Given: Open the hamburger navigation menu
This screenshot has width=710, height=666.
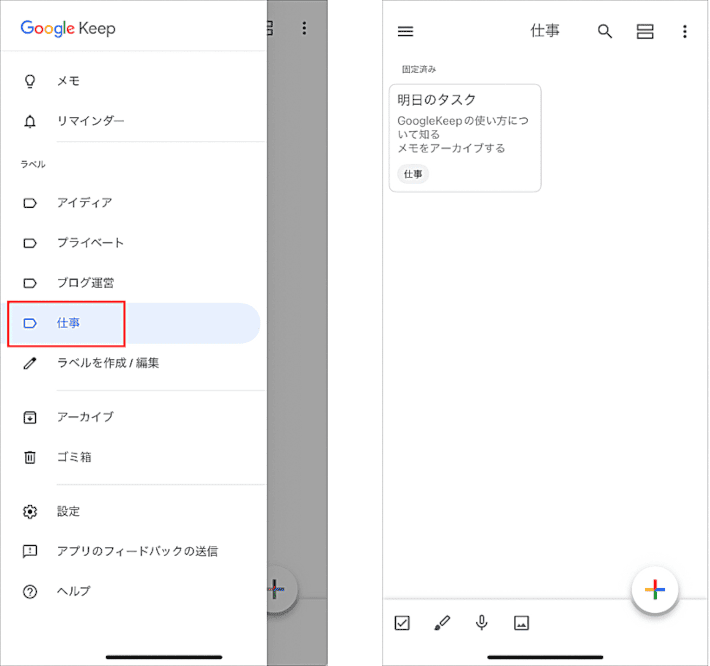Looking at the screenshot, I should [405, 31].
